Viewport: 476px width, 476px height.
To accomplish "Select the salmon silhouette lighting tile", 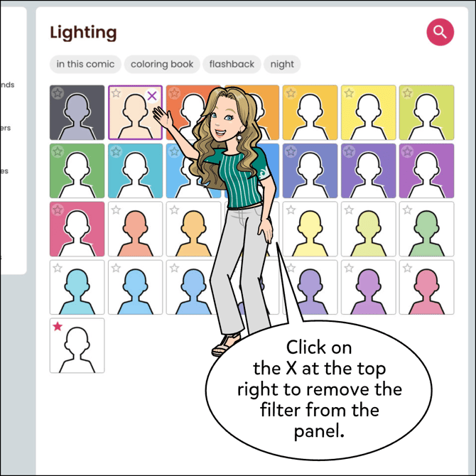I will [x=136, y=229].
